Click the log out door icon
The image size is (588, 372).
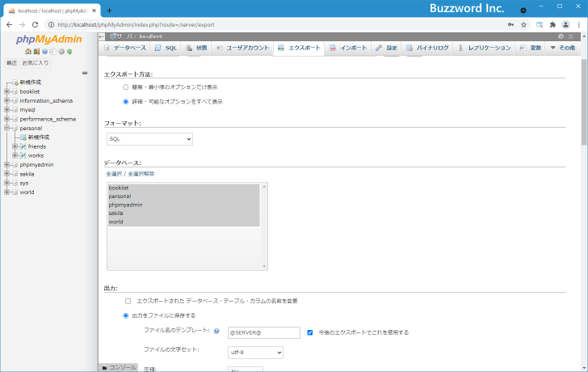(x=36, y=52)
